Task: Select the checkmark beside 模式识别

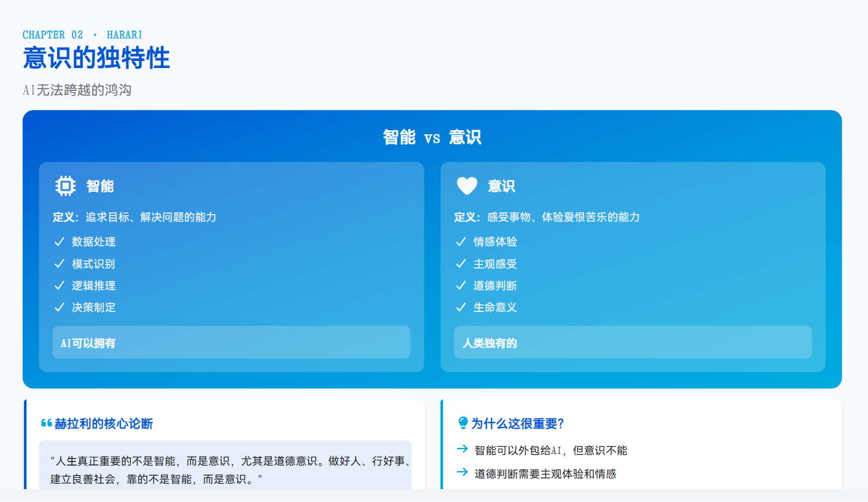Action: click(x=59, y=264)
